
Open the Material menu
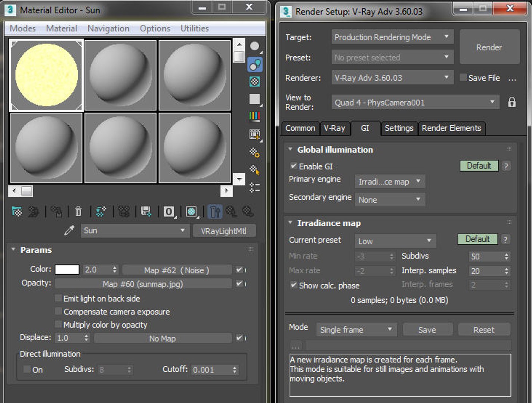(x=61, y=28)
